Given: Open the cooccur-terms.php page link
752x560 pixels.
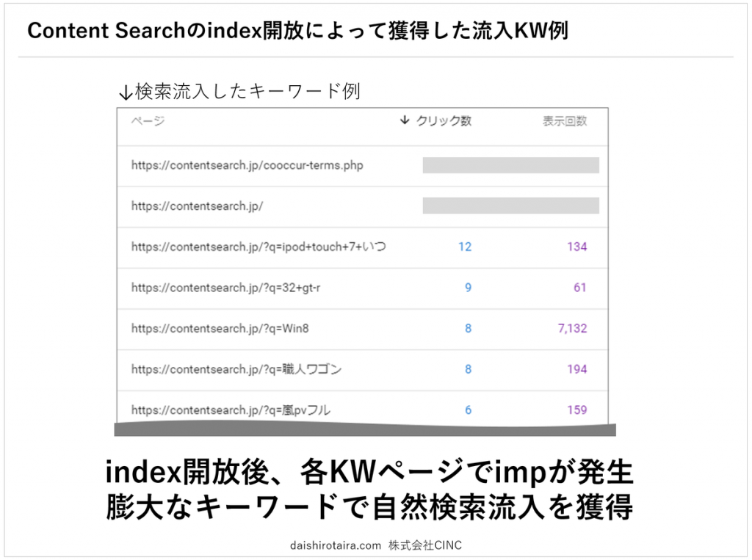Looking at the screenshot, I should coord(247,165).
